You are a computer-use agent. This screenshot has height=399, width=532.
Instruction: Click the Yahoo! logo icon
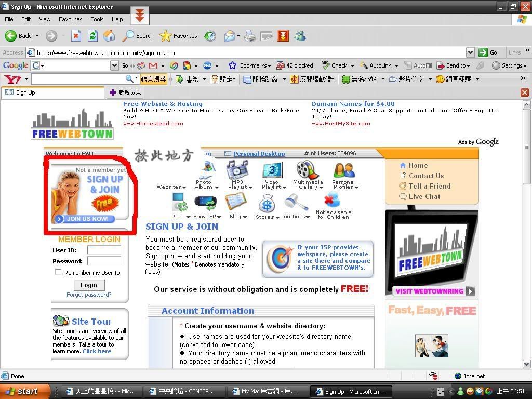[x=12, y=79]
